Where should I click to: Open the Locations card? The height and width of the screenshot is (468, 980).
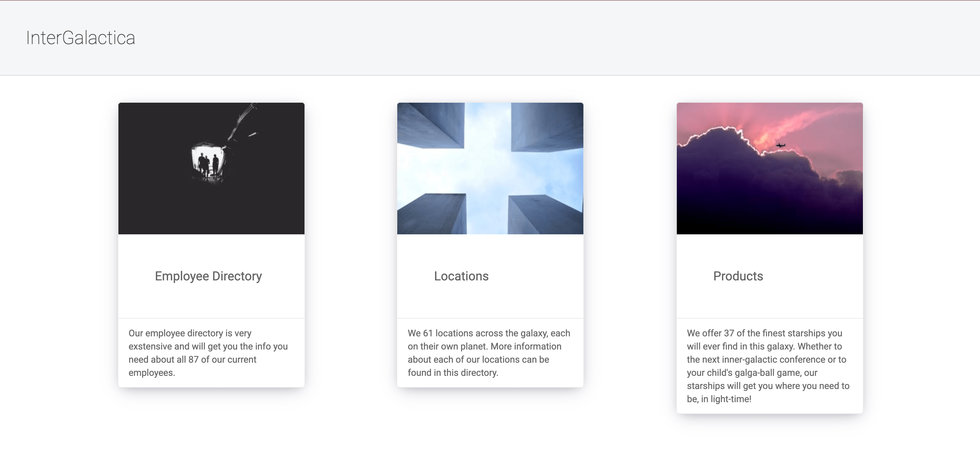[490, 244]
